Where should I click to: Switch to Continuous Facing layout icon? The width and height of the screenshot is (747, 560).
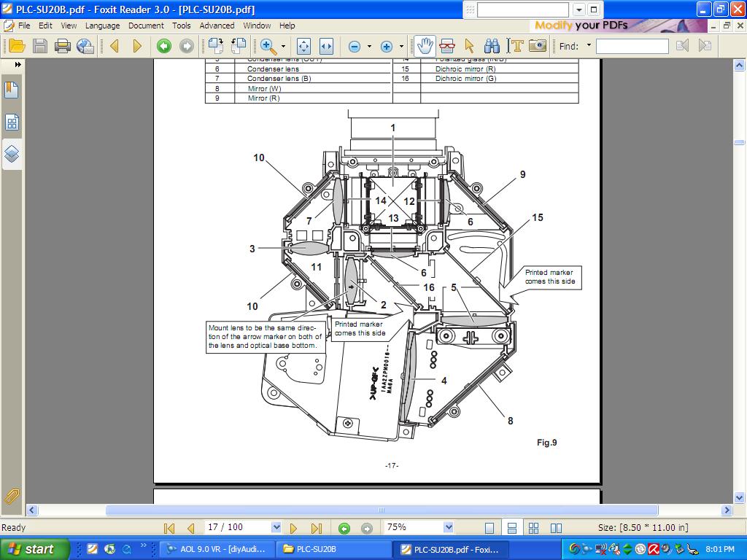tap(533, 528)
